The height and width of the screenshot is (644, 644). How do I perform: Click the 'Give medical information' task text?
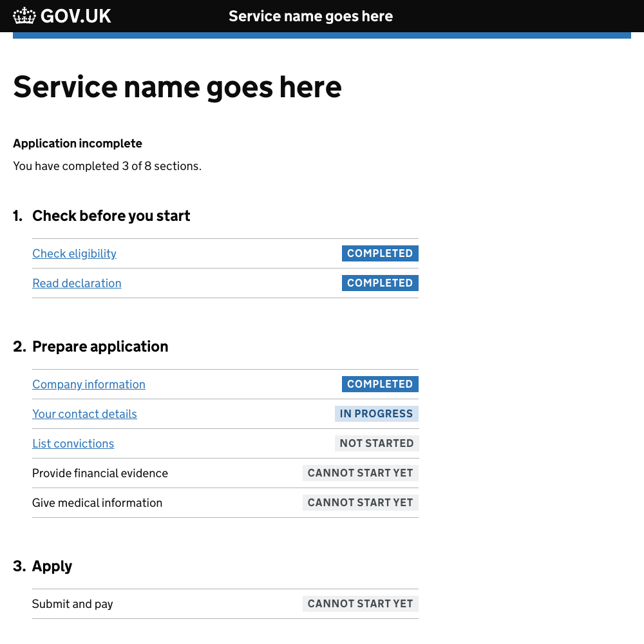(97, 503)
